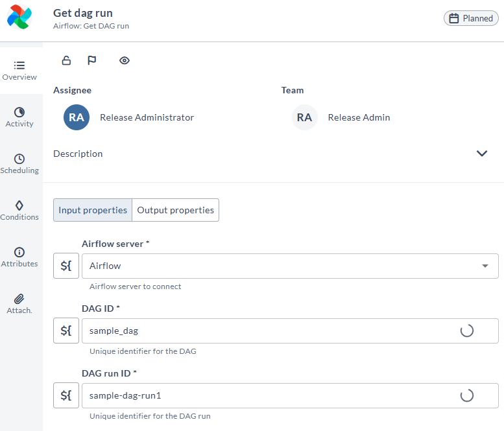Click the DAG run ID input field

tap(290, 395)
